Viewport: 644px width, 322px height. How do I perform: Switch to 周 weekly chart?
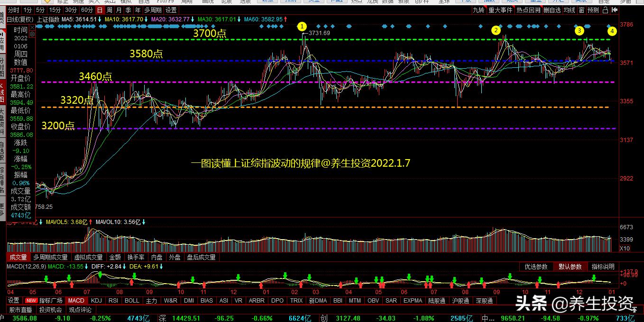pyautogui.click(x=110, y=10)
